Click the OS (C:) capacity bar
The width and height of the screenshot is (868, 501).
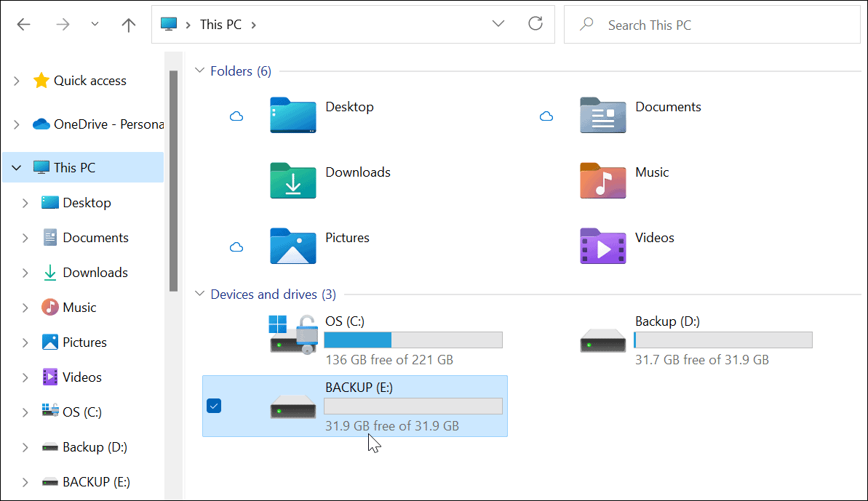coord(413,340)
